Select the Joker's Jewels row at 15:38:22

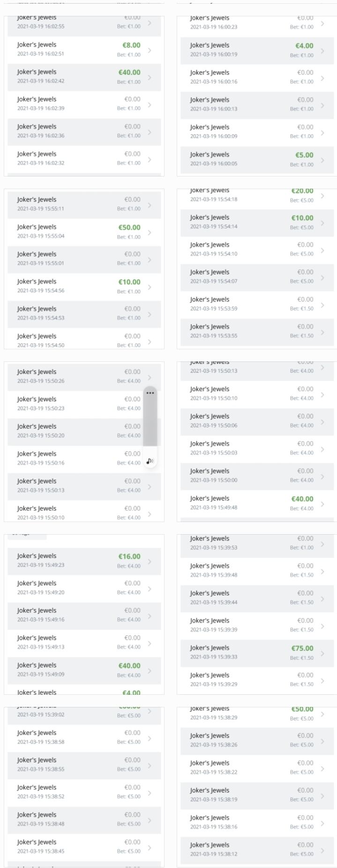253,768
